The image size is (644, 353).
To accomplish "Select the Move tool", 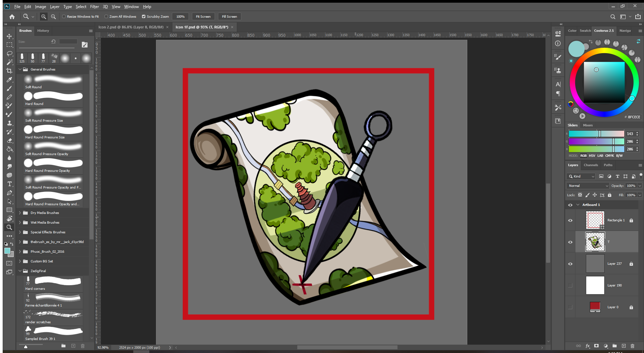I will coord(9,36).
